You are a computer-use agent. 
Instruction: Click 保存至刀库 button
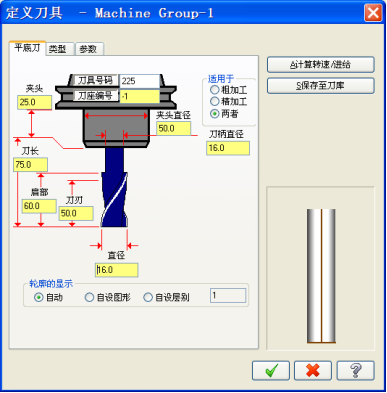(x=320, y=86)
